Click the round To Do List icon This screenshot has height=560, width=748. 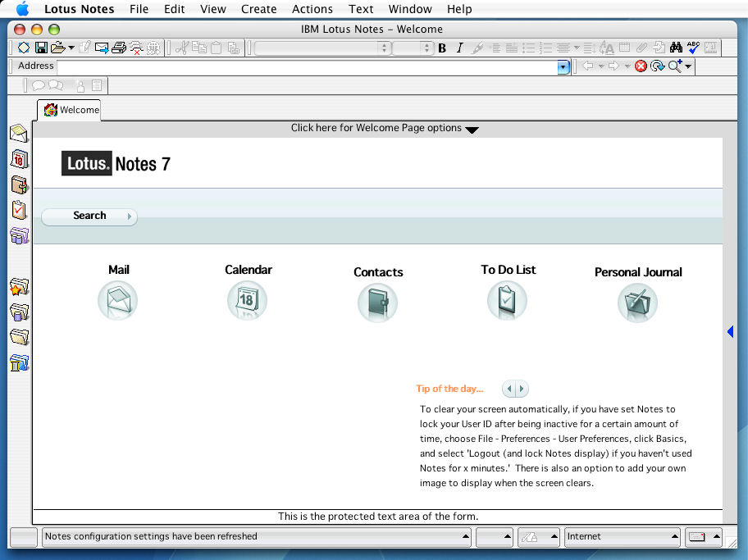(x=507, y=301)
